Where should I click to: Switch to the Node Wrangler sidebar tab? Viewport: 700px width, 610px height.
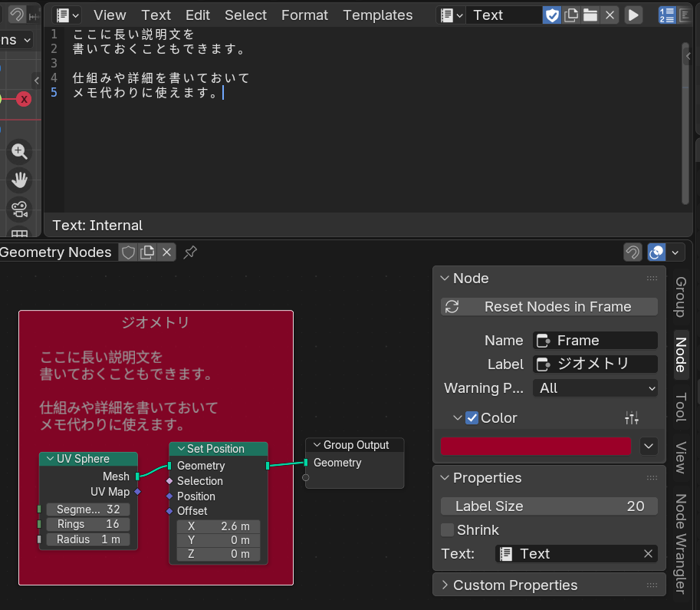[680, 543]
